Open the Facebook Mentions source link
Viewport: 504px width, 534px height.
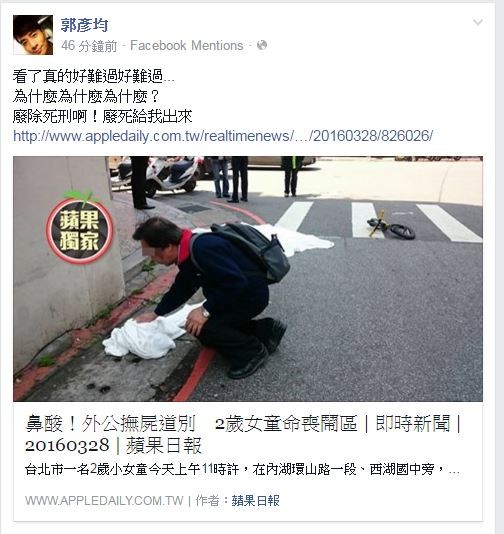(187, 45)
